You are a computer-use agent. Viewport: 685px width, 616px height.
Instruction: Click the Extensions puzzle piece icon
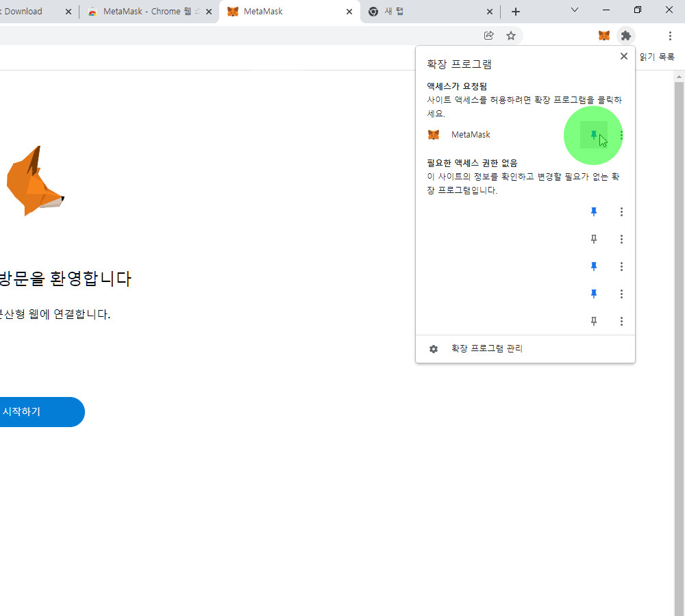coord(625,36)
